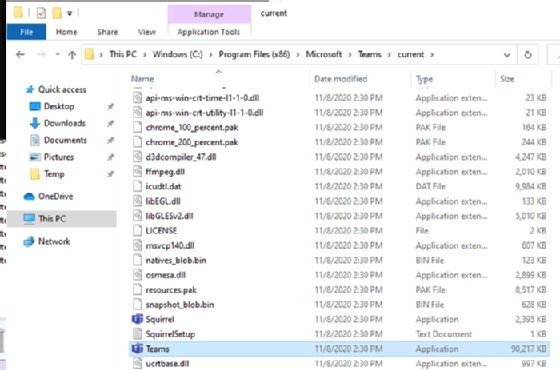Select OneDrive in the navigation pane

55,196
